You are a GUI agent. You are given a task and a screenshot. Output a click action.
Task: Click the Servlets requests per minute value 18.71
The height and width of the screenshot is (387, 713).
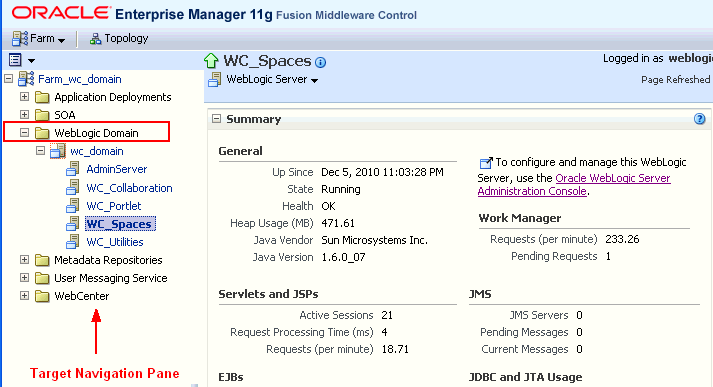[x=395, y=349]
